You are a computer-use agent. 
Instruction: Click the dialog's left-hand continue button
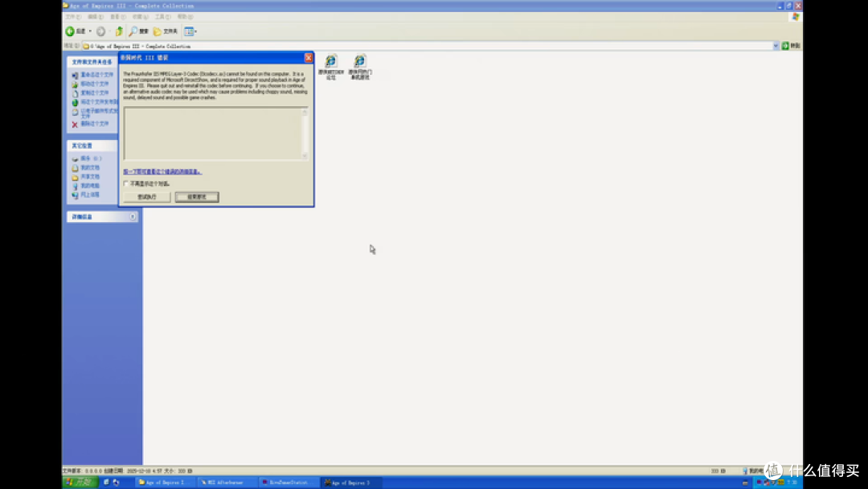tap(147, 197)
